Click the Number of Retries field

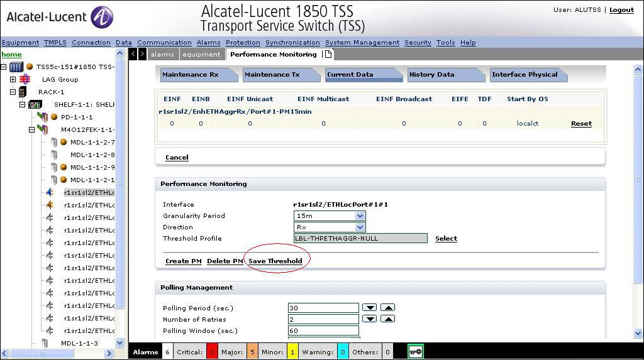(x=323, y=319)
